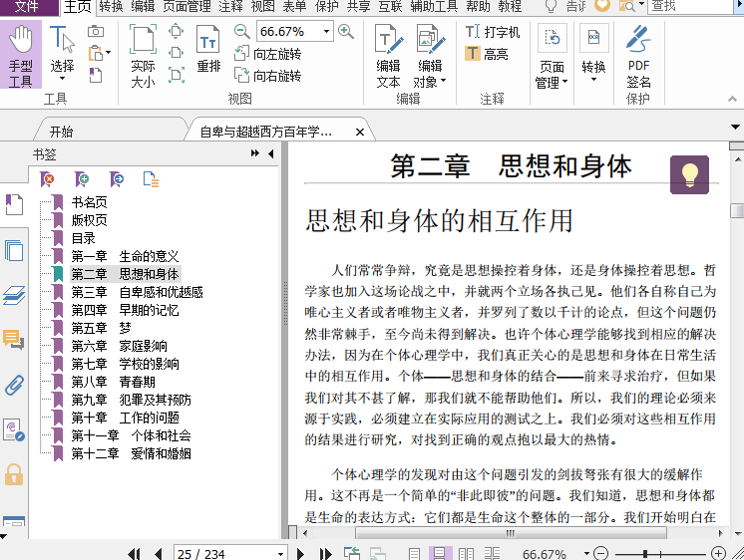Image resolution: width=744 pixels, height=560 pixels.
Task: Click the zoom in magnifier in ribbon
Action: pyautogui.click(x=346, y=32)
